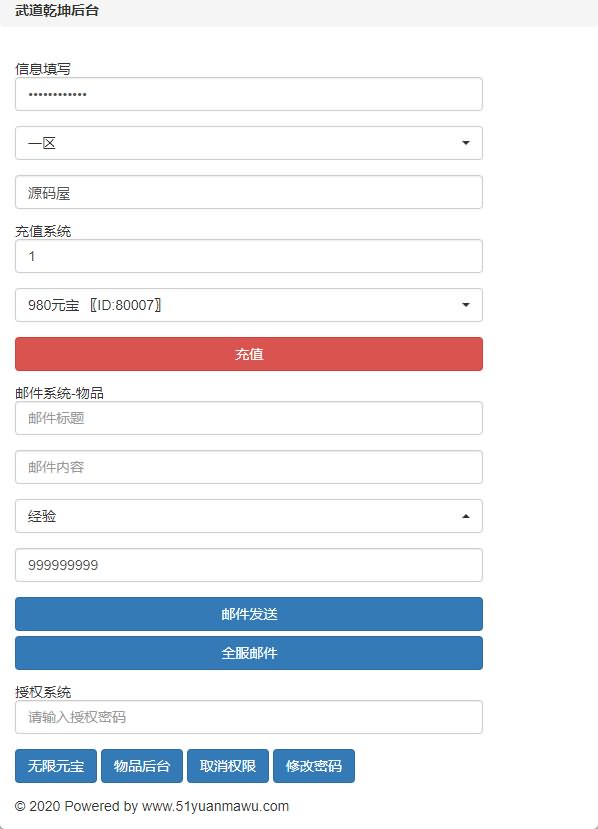Click the 取消权限 button

coord(228,766)
